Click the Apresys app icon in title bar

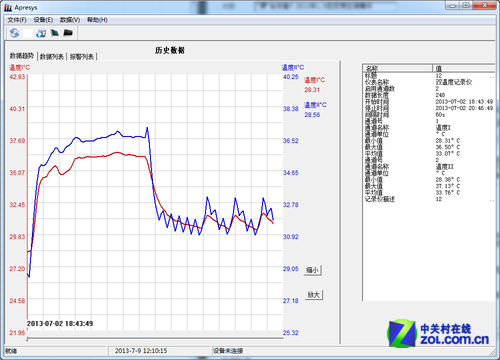pyautogui.click(x=8, y=8)
